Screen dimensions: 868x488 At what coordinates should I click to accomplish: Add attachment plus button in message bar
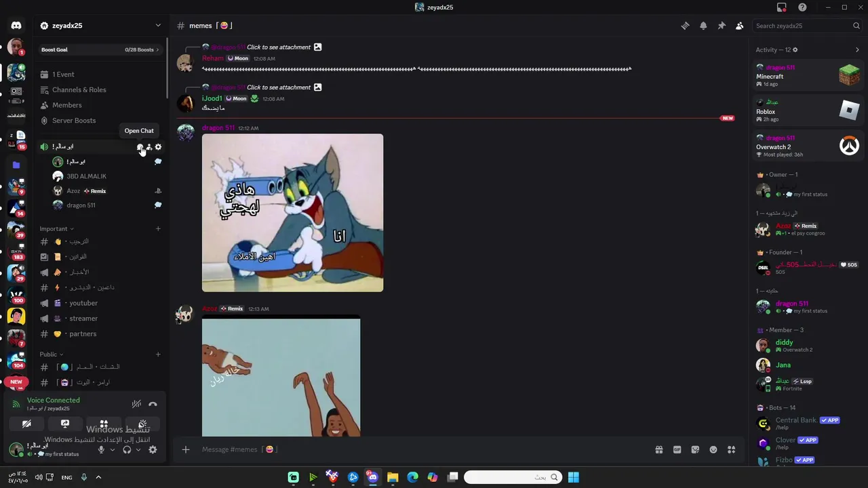pos(185,449)
